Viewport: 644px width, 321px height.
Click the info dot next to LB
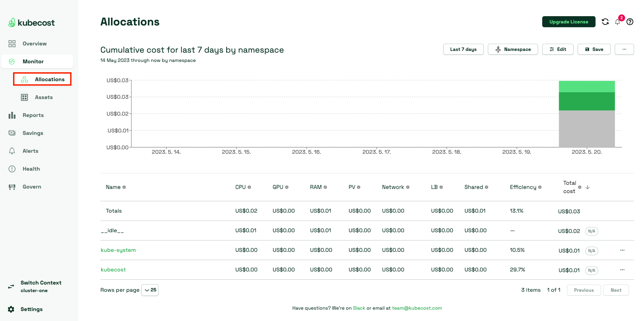coord(441,187)
